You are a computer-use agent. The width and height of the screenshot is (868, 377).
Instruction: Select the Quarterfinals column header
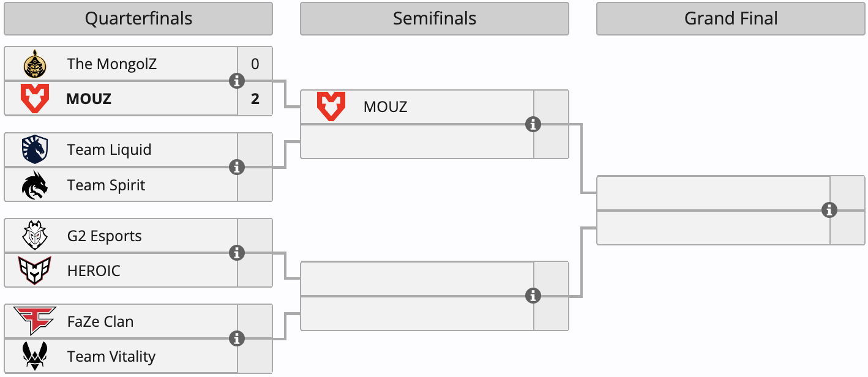[138, 19]
